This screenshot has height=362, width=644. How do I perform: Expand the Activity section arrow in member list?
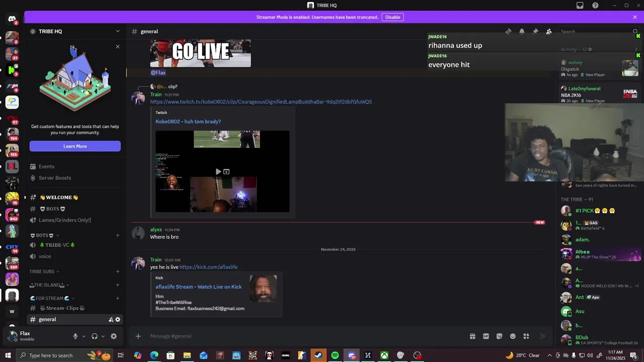pos(636,49)
